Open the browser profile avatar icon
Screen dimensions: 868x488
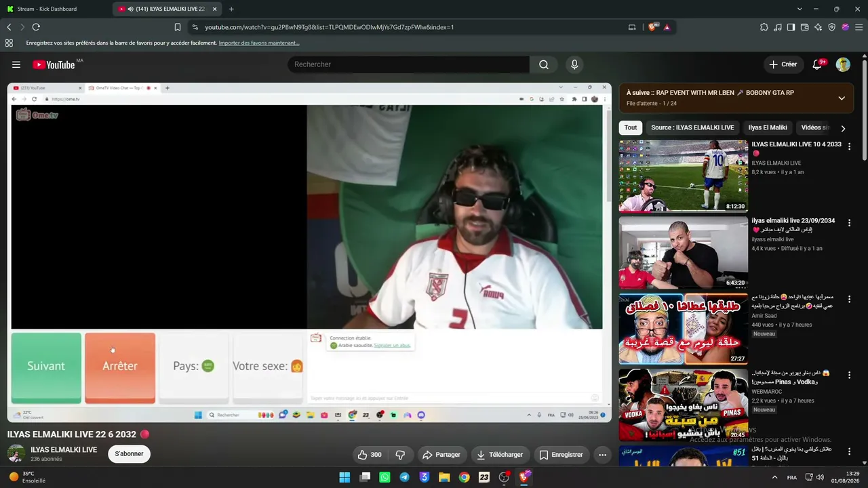coord(846,27)
